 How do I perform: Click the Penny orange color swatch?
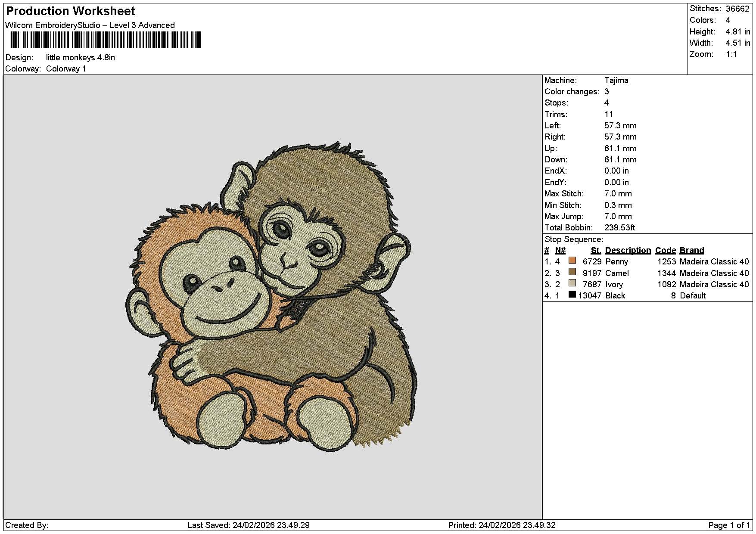[x=572, y=261]
